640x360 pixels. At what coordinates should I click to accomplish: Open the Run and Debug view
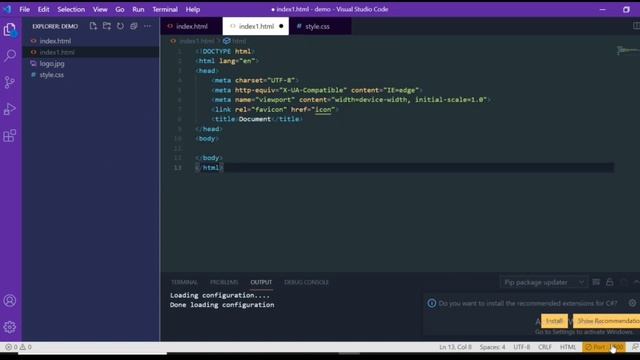click(10, 109)
